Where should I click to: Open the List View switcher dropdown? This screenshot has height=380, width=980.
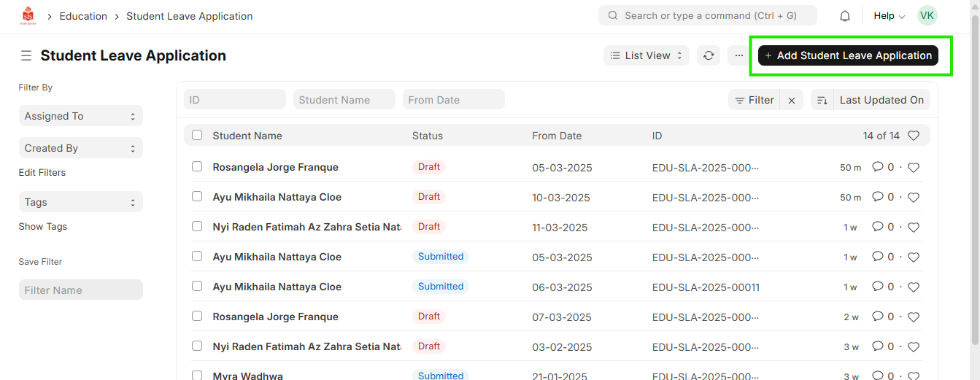pyautogui.click(x=647, y=55)
